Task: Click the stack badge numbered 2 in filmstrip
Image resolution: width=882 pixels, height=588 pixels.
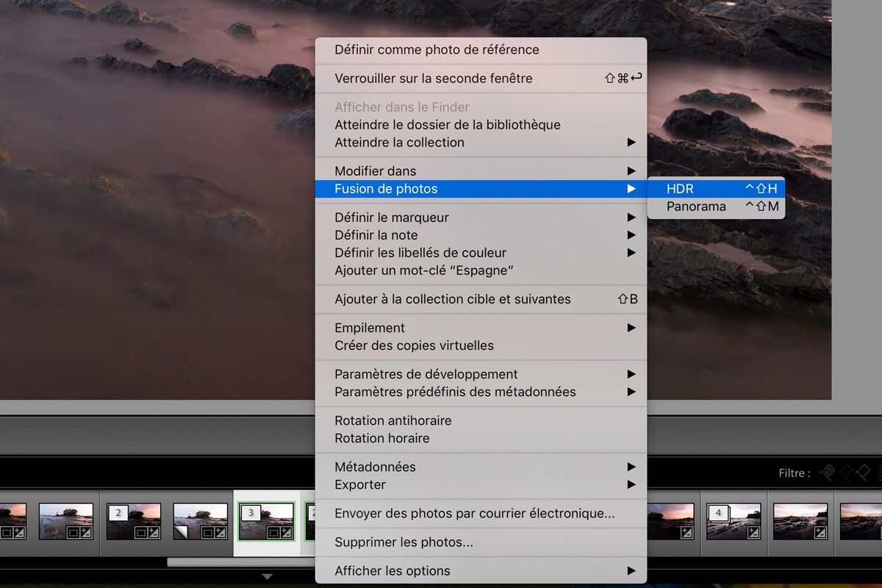Action: (118, 512)
